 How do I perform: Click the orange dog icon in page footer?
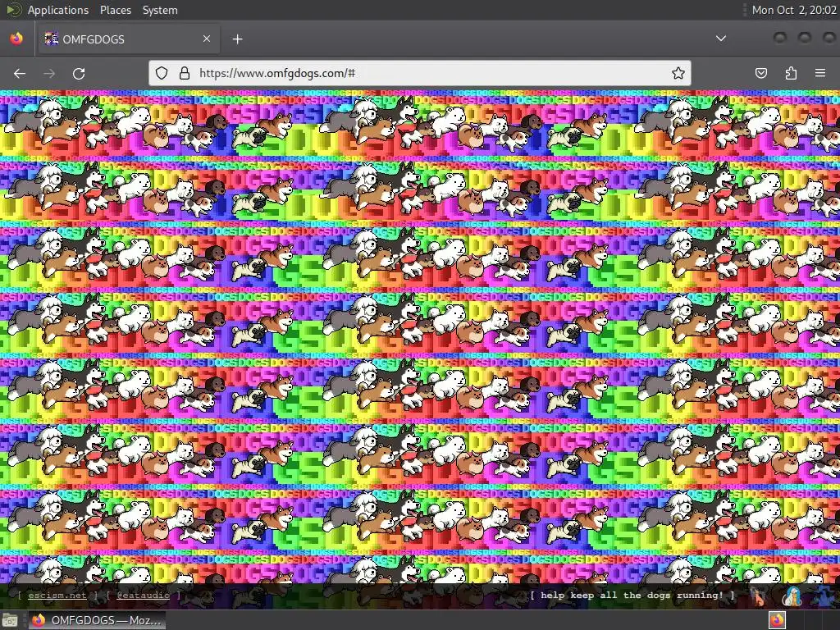pos(759,596)
